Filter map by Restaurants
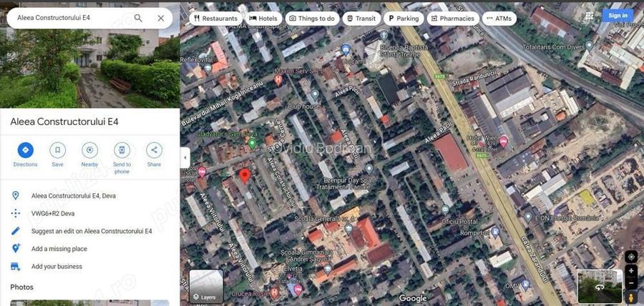The height and width of the screenshot is (306, 644). coord(215,19)
